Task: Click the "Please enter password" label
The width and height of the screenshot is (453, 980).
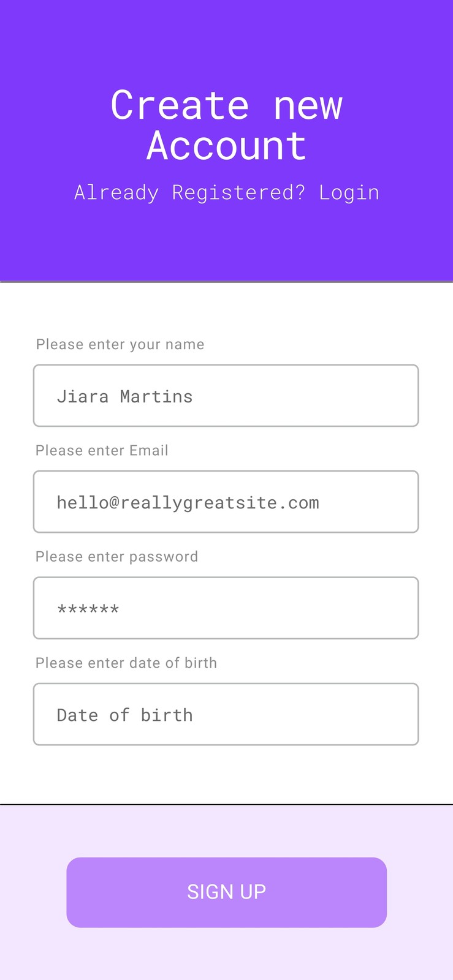Action: click(116, 556)
